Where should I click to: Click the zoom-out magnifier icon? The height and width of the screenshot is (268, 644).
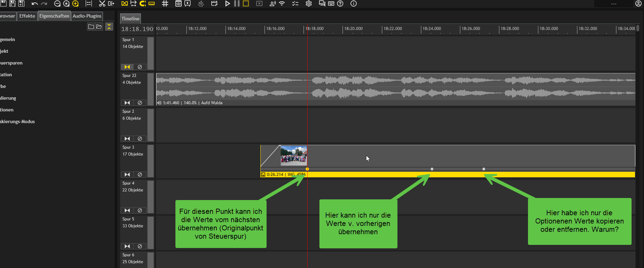pyautogui.click(x=57, y=4)
